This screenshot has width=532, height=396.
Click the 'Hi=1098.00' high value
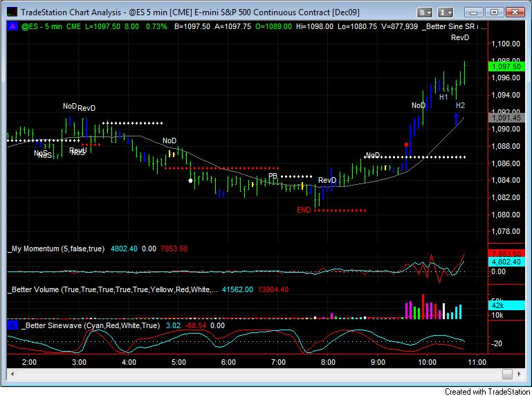[x=315, y=26]
